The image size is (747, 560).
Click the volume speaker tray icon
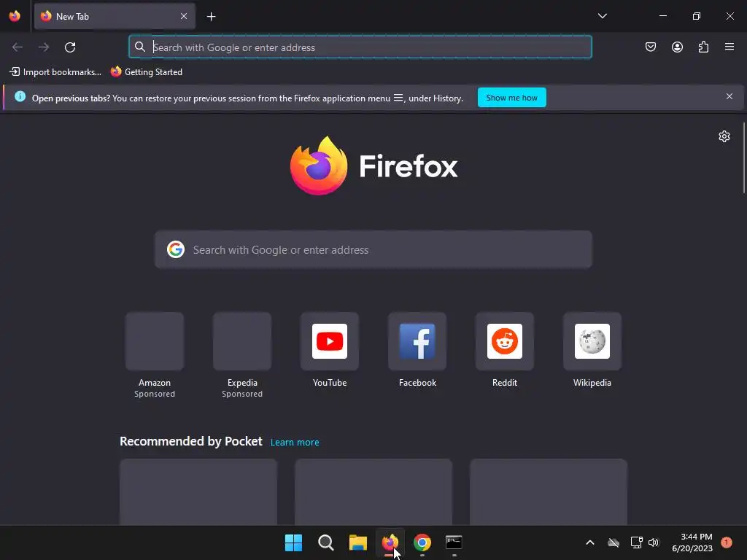pos(654,542)
